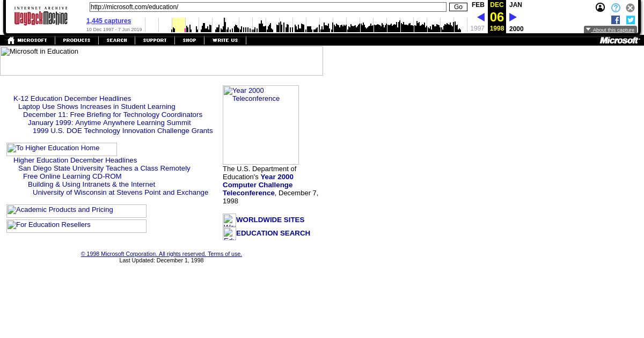Share capture on Facebook

point(616,20)
